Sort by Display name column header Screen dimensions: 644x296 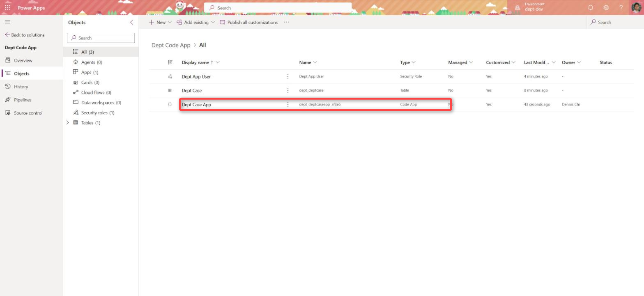tap(200, 62)
